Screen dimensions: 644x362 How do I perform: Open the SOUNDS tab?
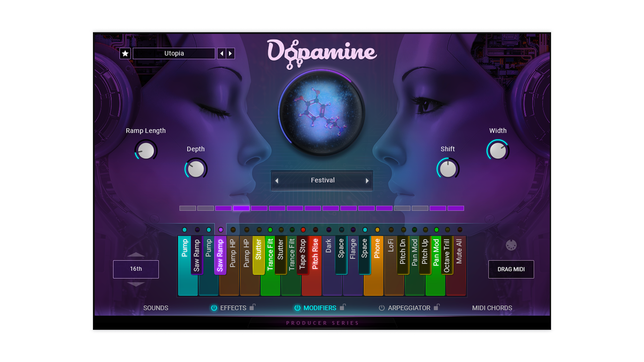pos(156,308)
